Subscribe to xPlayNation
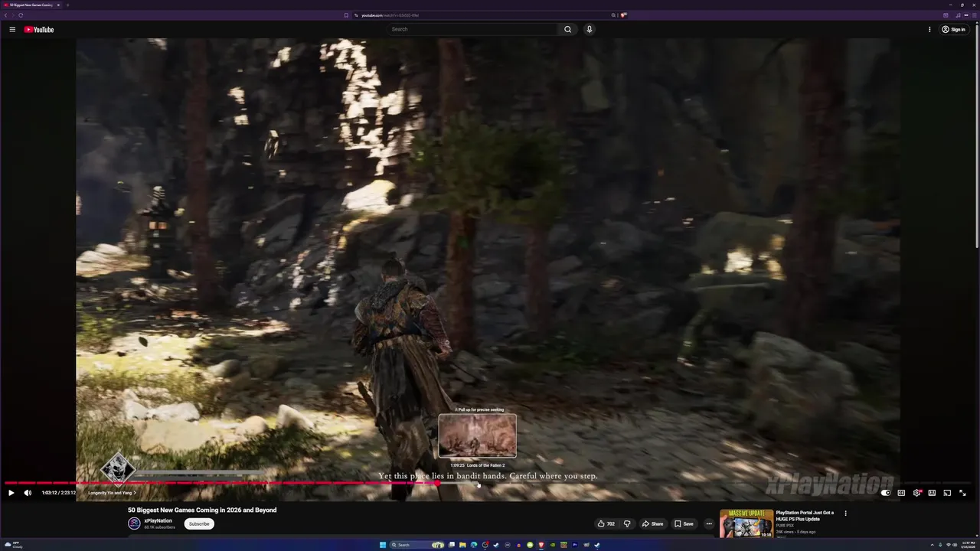 [x=199, y=523]
